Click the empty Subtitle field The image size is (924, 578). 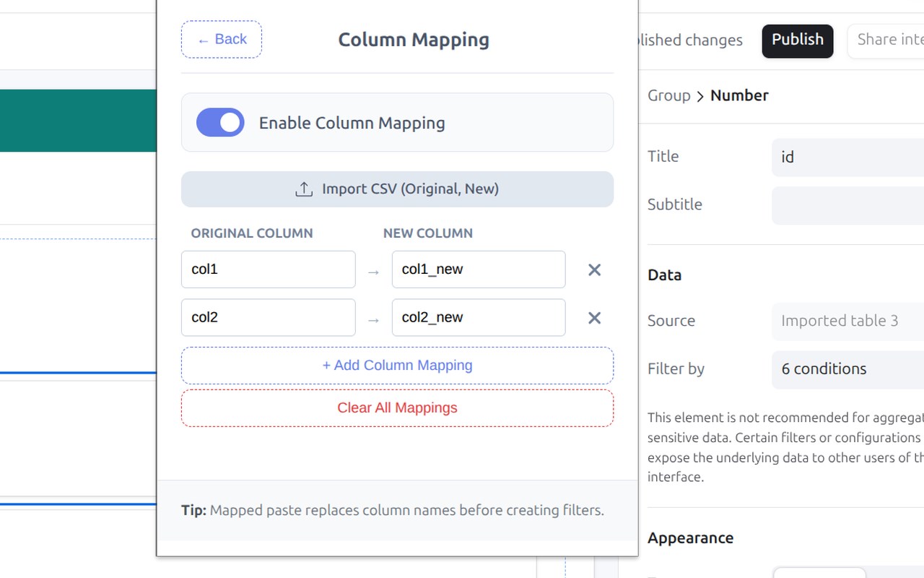click(x=848, y=205)
